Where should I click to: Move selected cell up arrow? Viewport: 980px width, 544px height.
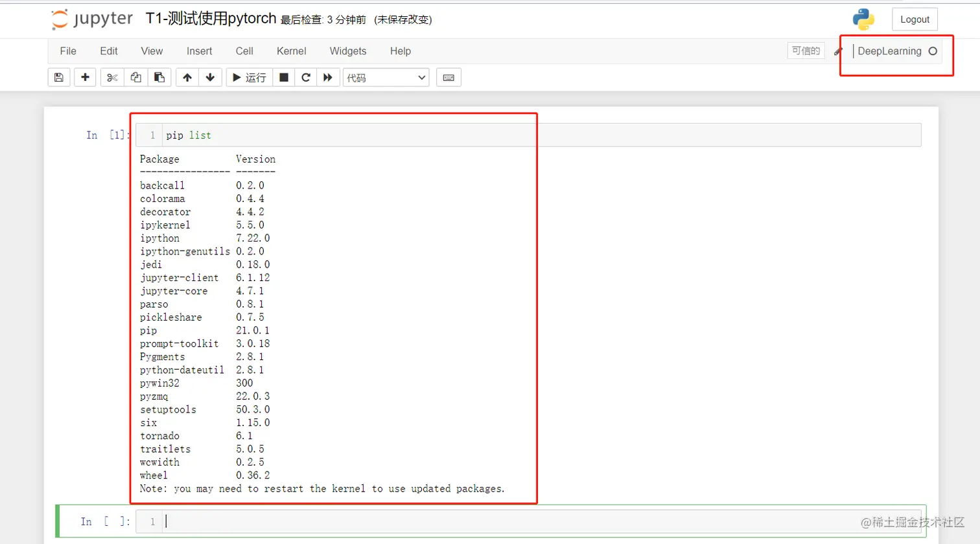click(x=187, y=78)
